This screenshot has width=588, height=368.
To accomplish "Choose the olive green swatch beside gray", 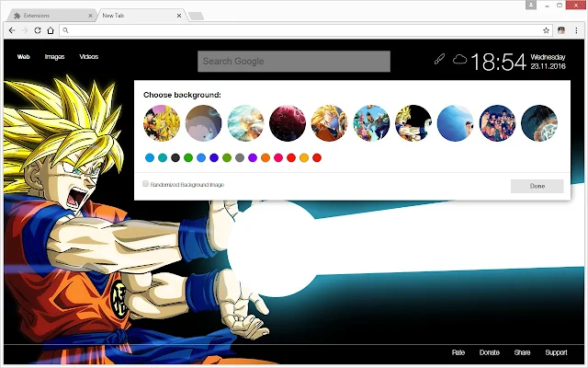I will pos(227,157).
